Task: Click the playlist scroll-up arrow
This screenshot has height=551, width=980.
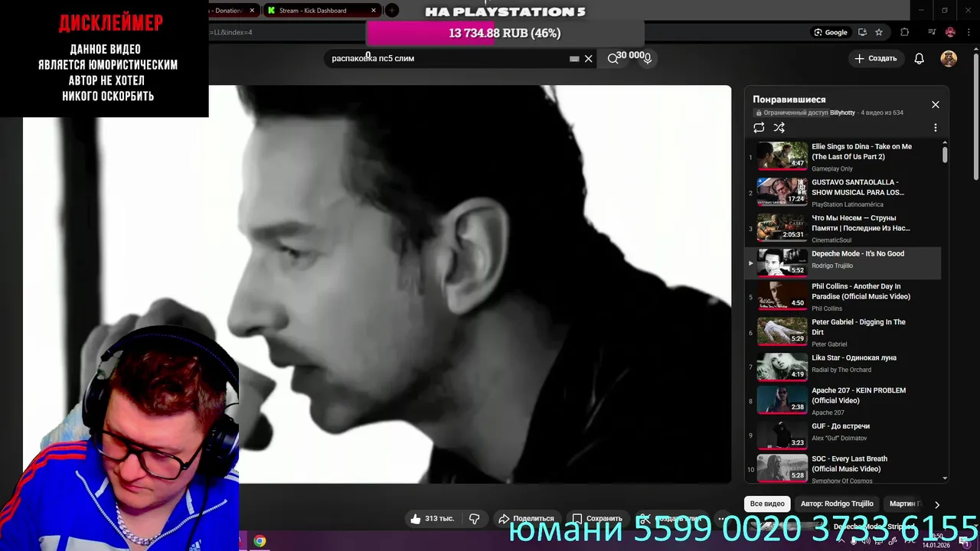Action: pyautogui.click(x=945, y=142)
